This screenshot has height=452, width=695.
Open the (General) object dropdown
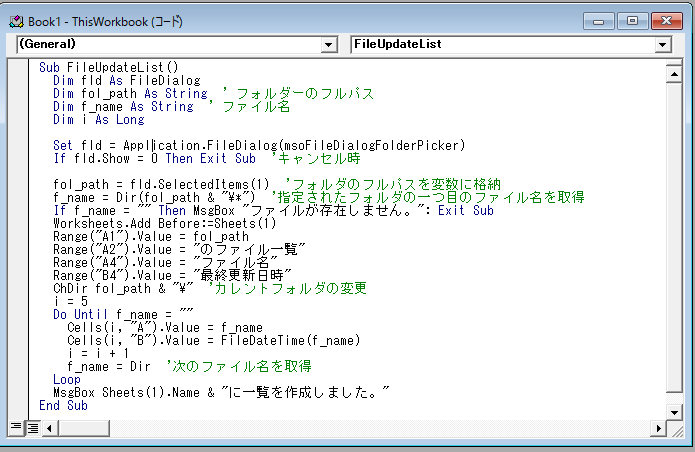click(x=328, y=44)
